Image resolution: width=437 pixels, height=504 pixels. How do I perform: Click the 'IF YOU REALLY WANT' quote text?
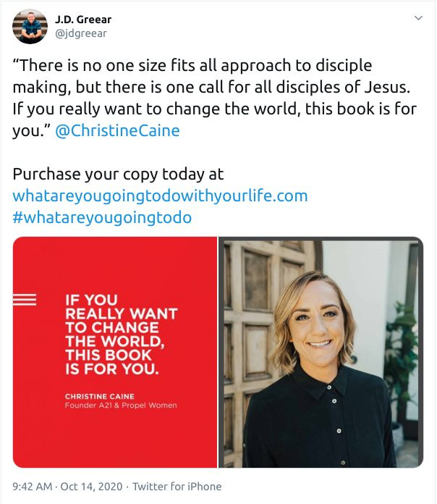pyautogui.click(x=122, y=335)
